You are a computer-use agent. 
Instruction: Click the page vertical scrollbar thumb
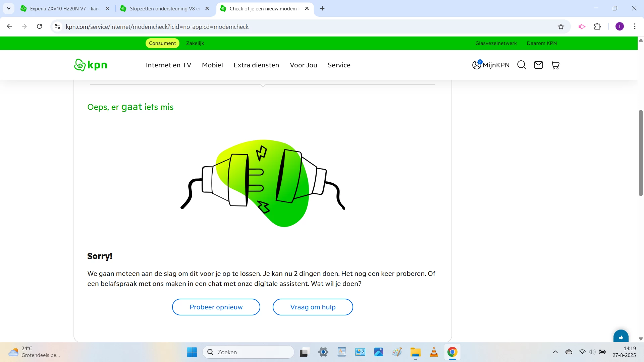click(641, 153)
